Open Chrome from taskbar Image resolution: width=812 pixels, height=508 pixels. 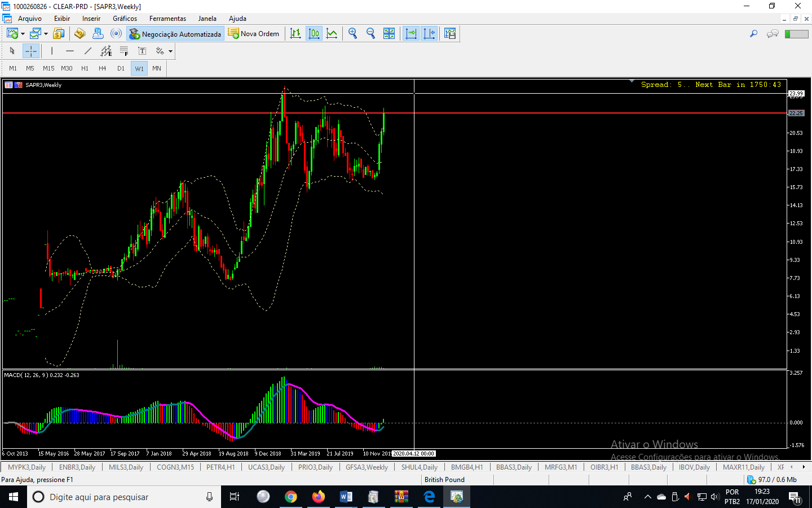291,497
